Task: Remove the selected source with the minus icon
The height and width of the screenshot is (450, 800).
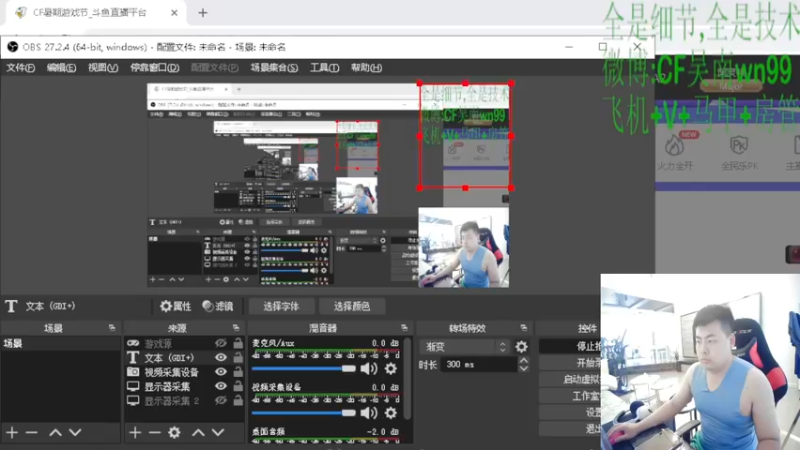Action: (155, 433)
